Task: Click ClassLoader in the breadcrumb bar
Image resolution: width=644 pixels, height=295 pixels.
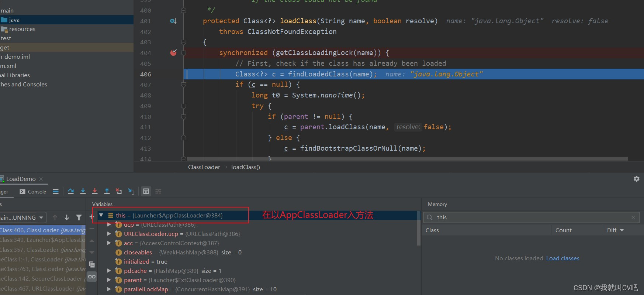Action: (x=204, y=167)
